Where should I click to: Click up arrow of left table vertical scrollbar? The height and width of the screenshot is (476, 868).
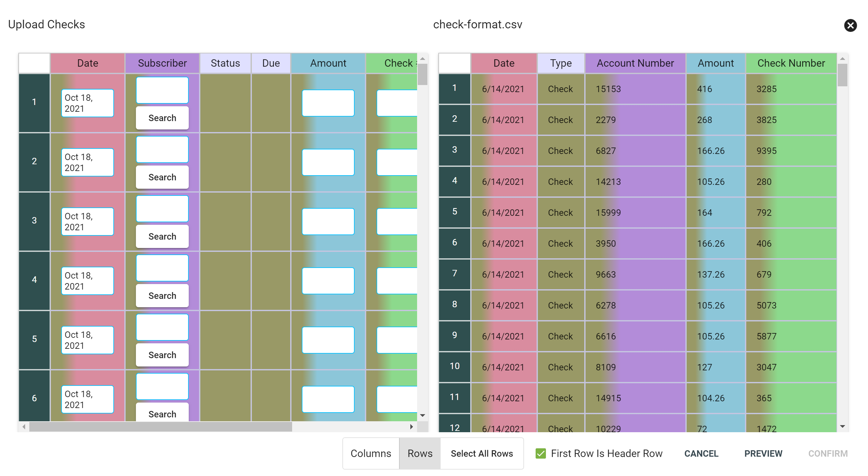pyautogui.click(x=422, y=58)
